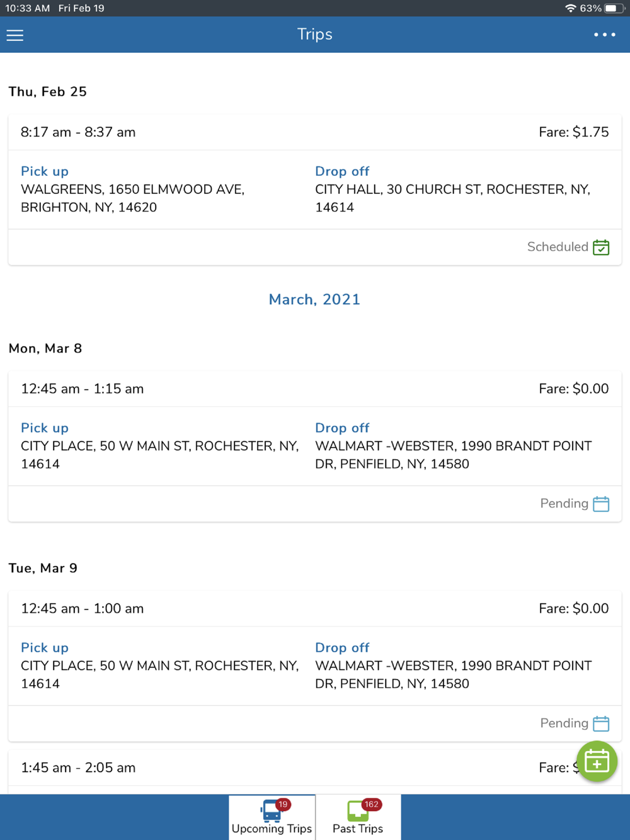Click the Pending calendar icon for Mar 9

601,724
